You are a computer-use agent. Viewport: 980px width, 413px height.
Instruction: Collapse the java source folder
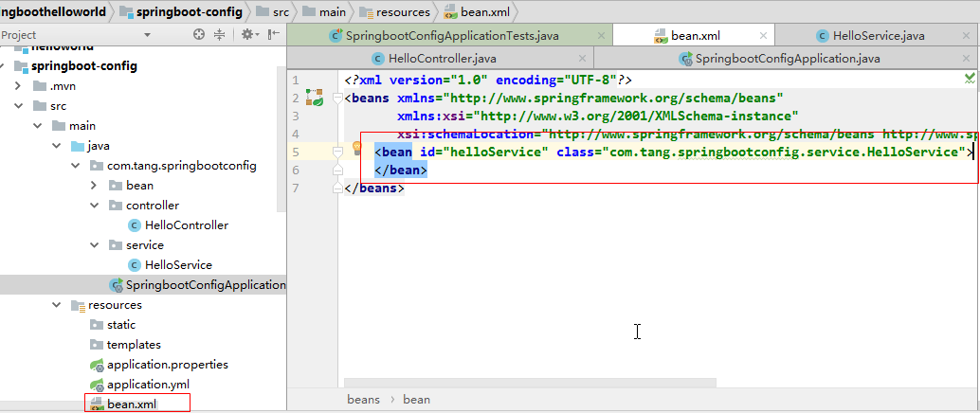point(57,146)
